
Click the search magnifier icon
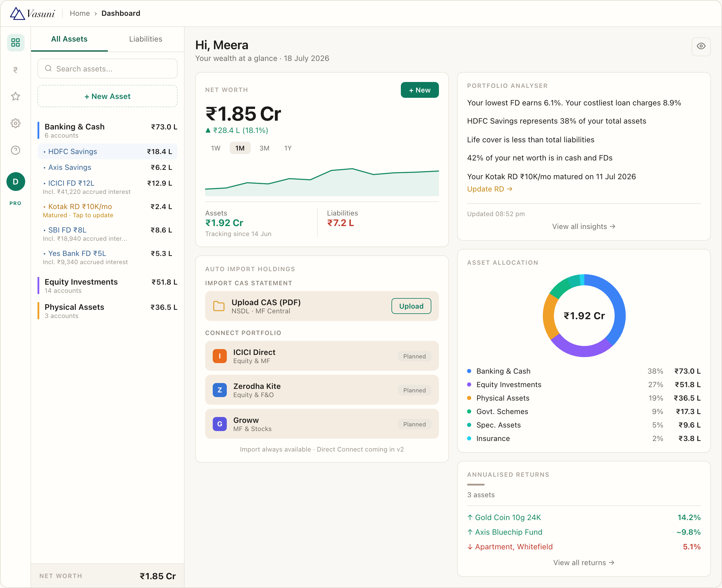click(48, 69)
